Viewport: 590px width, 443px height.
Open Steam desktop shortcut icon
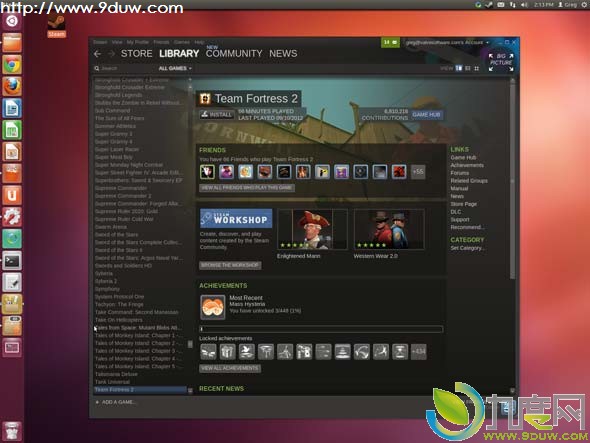coord(56,26)
